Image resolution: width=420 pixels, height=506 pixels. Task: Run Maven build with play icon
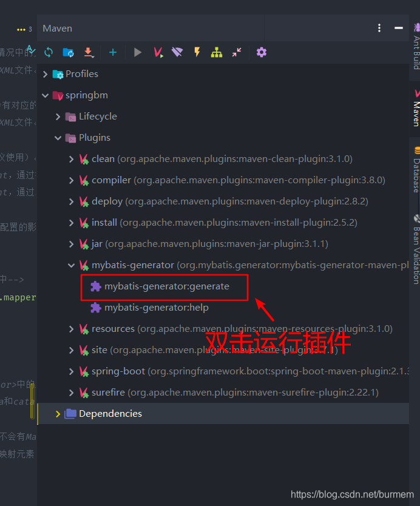coord(138,52)
